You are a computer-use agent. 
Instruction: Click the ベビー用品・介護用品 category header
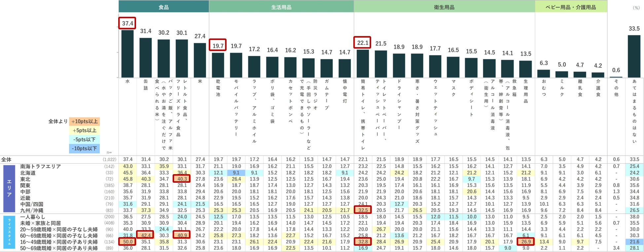[571, 7]
